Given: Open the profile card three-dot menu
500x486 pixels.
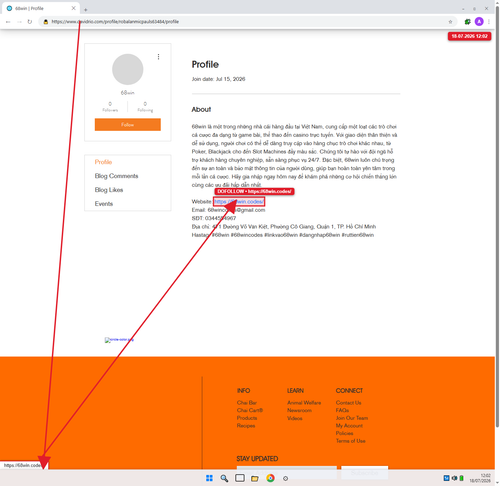Looking at the screenshot, I should click(158, 57).
